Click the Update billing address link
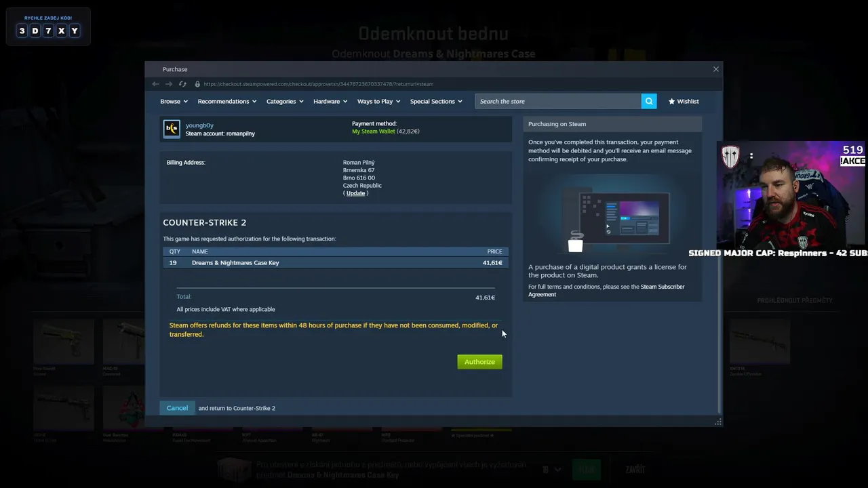This screenshot has width=868, height=488. coord(355,193)
